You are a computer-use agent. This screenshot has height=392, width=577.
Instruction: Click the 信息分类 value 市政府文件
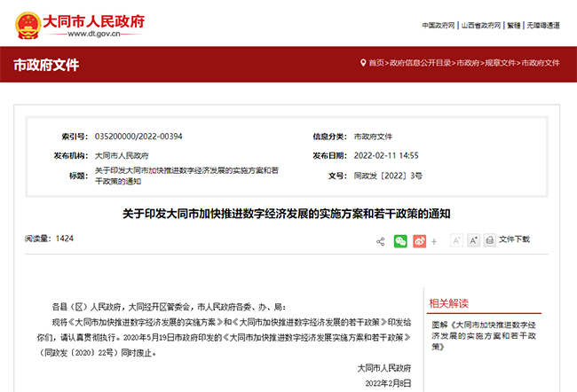pyautogui.click(x=373, y=137)
